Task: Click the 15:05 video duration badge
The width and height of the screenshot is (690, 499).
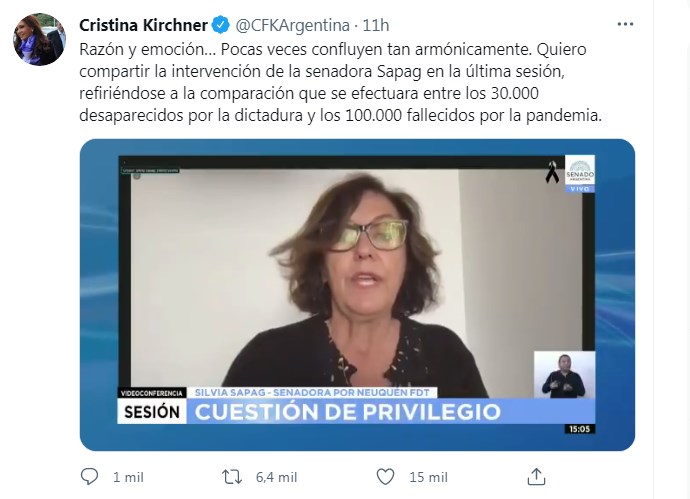Action: 579,429
